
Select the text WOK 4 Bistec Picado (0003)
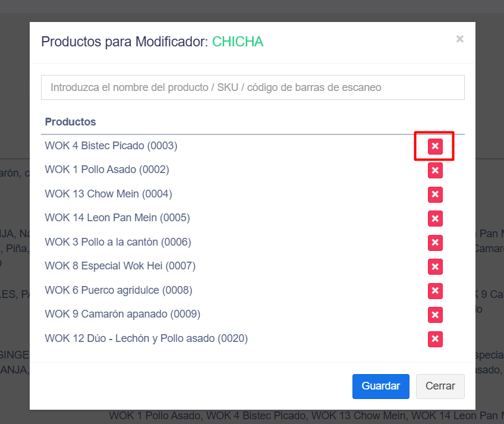click(x=111, y=146)
